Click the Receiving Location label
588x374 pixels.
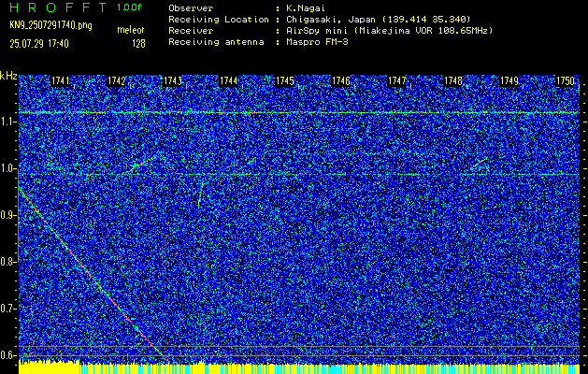click(219, 20)
